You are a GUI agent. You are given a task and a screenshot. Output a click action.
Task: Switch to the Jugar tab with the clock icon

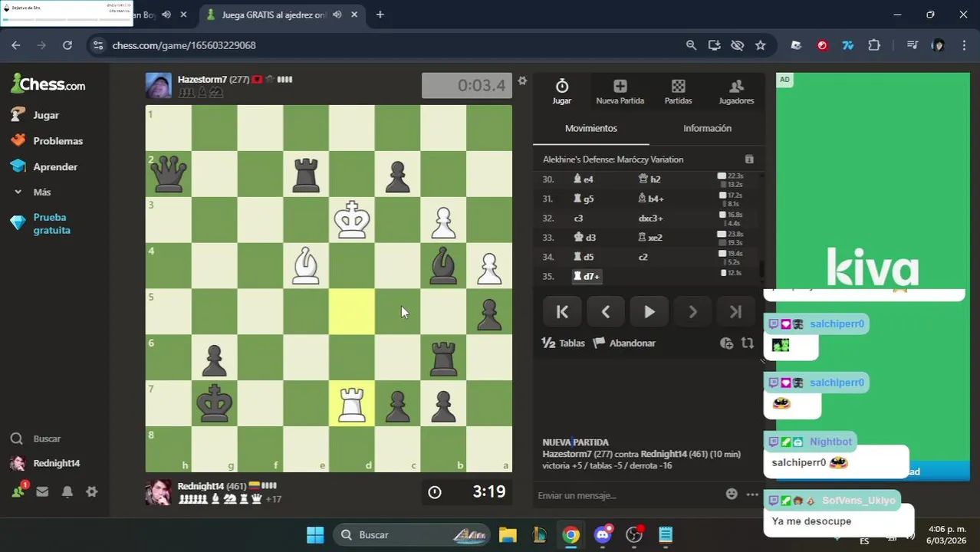pyautogui.click(x=562, y=91)
